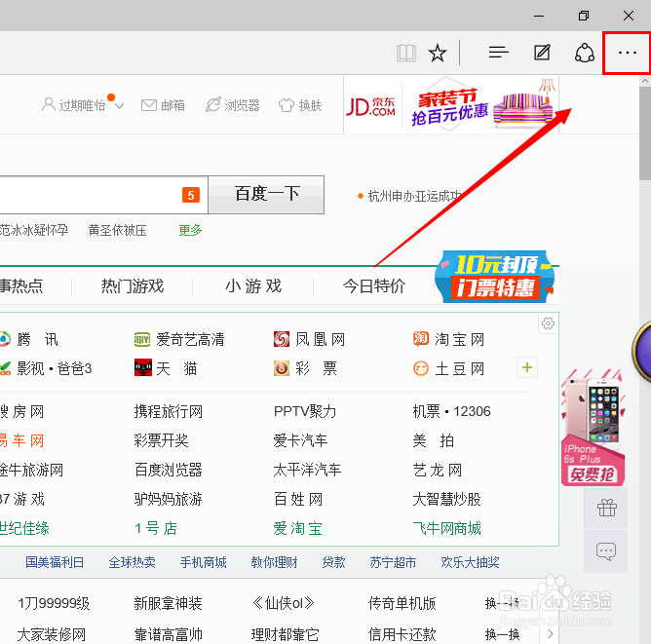Screen dimensions: 651x644
Task: Open 全球热卖 promo link
Action: [132, 563]
